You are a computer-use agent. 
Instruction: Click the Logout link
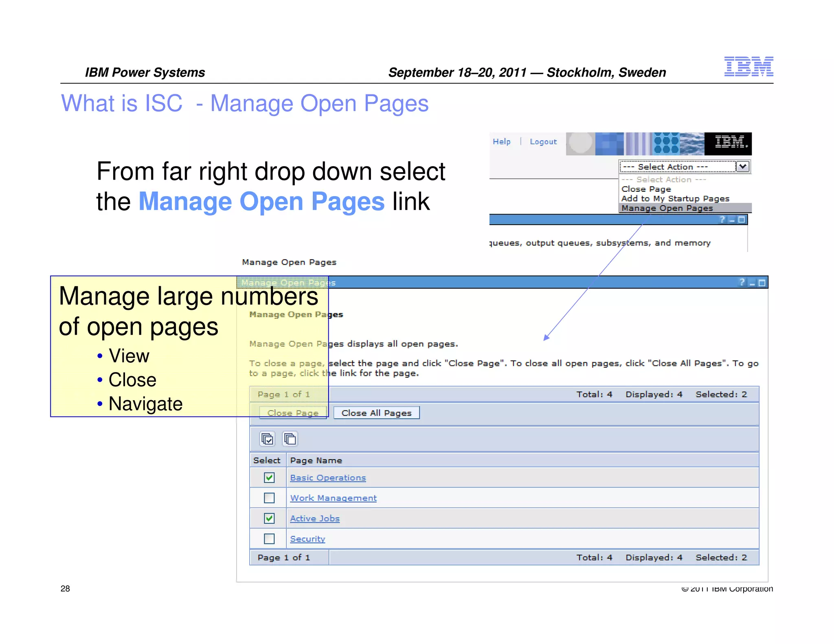click(x=543, y=142)
